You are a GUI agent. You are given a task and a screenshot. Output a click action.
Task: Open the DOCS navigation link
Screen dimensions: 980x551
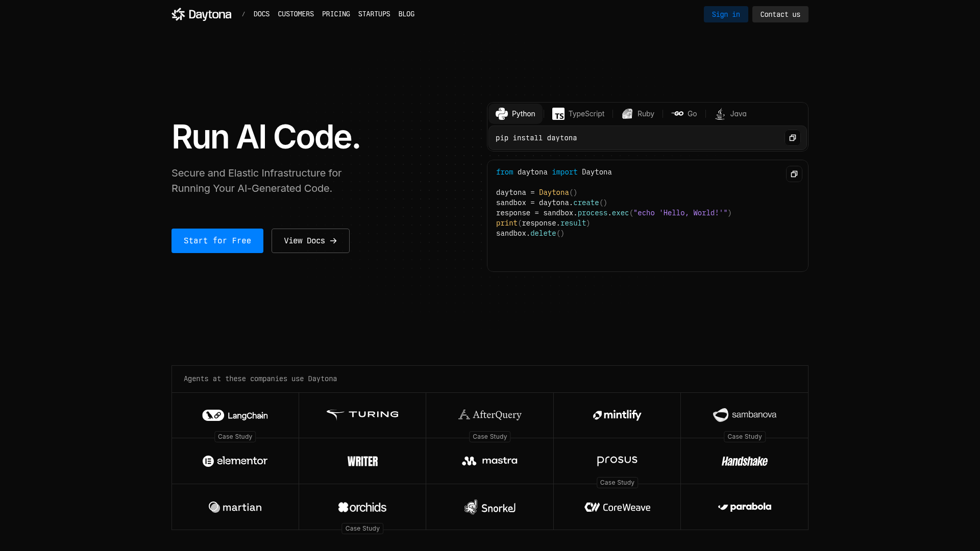coord(261,14)
